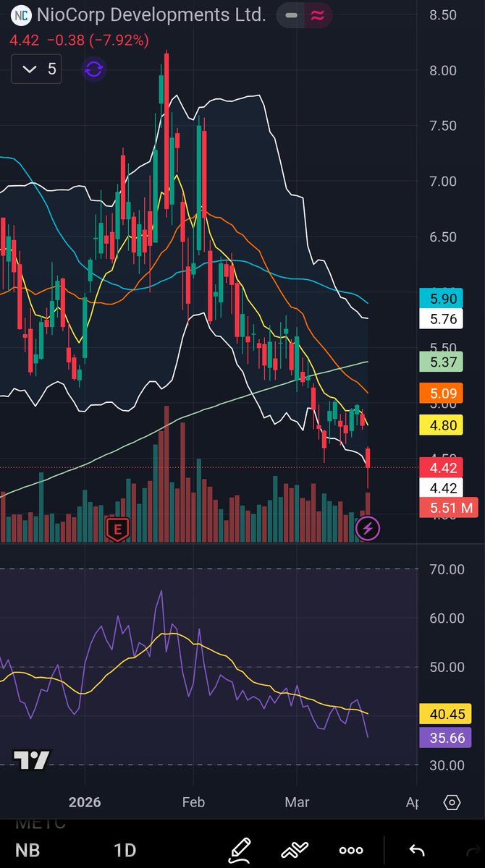Open the drawing tools pencil icon
The height and width of the screenshot is (868, 485).
[240, 850]
